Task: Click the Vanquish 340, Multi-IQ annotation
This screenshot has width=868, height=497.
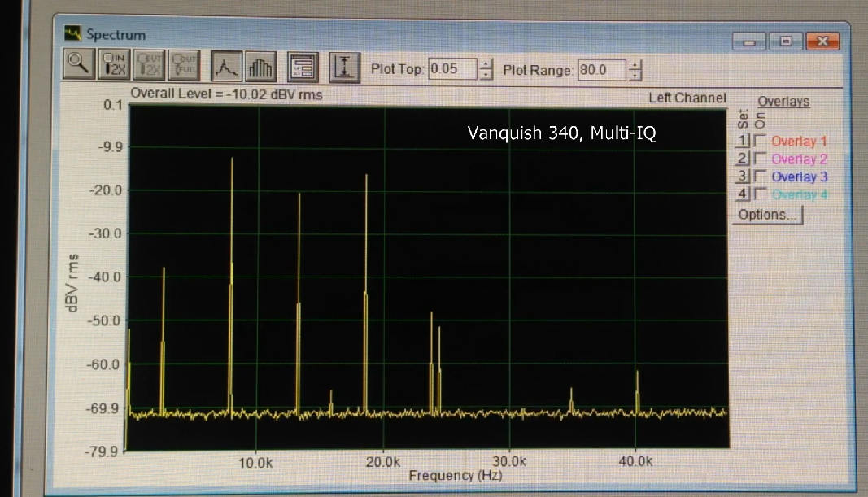Action: coord(561,133)
